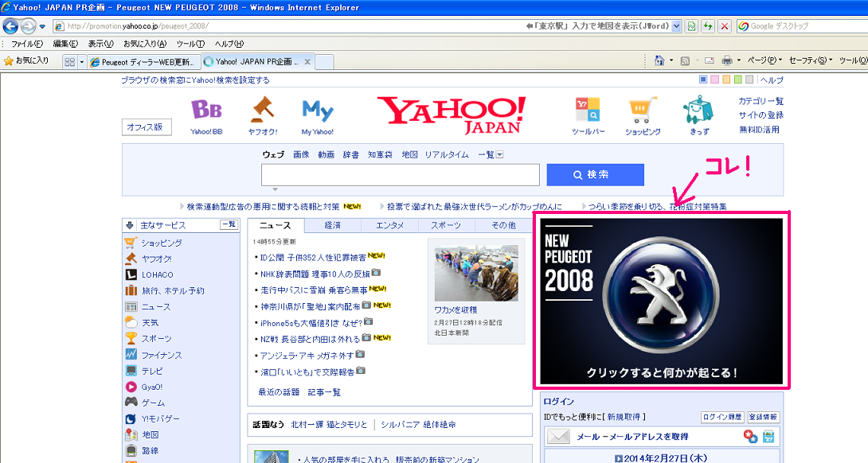Viewport: 868px width, 463px height.
Task: Switch to the 経済 news tab
Action: [334, 224]
